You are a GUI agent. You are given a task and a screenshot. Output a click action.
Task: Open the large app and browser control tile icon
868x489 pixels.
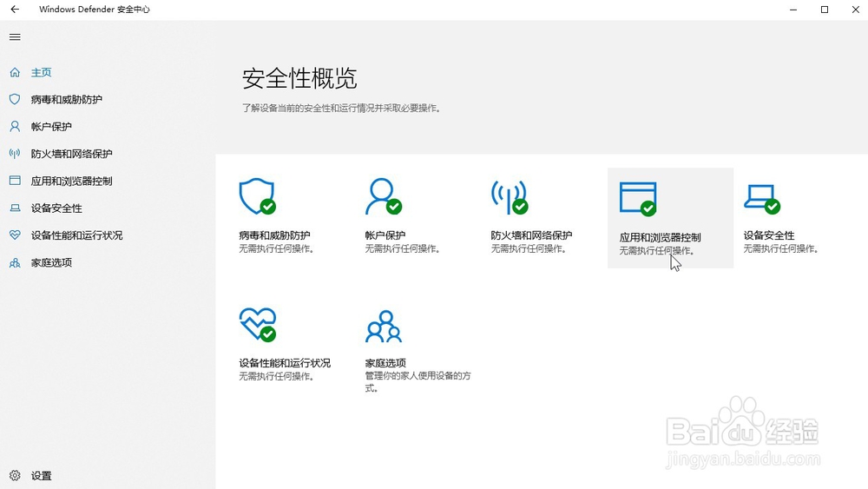[638, 199]
